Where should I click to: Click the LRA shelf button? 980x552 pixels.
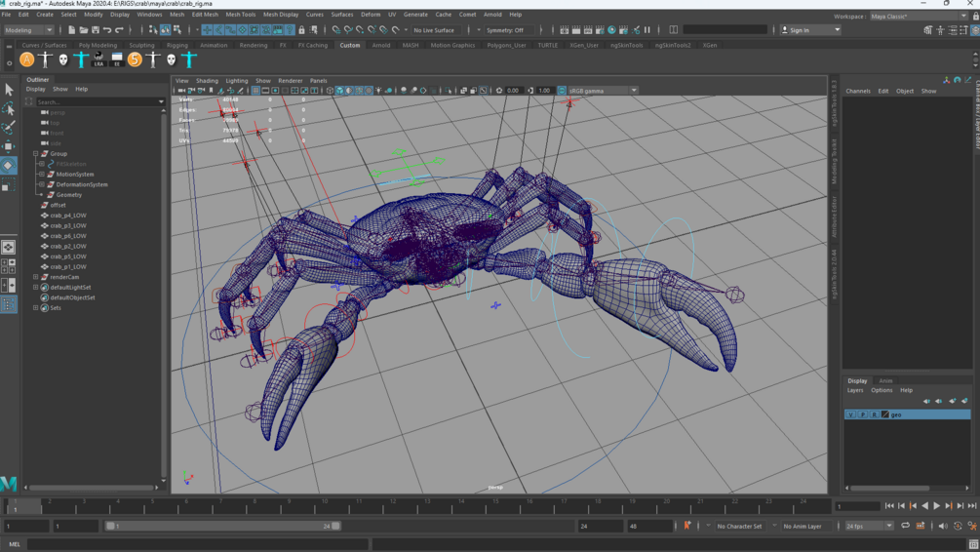coord(98,60)
